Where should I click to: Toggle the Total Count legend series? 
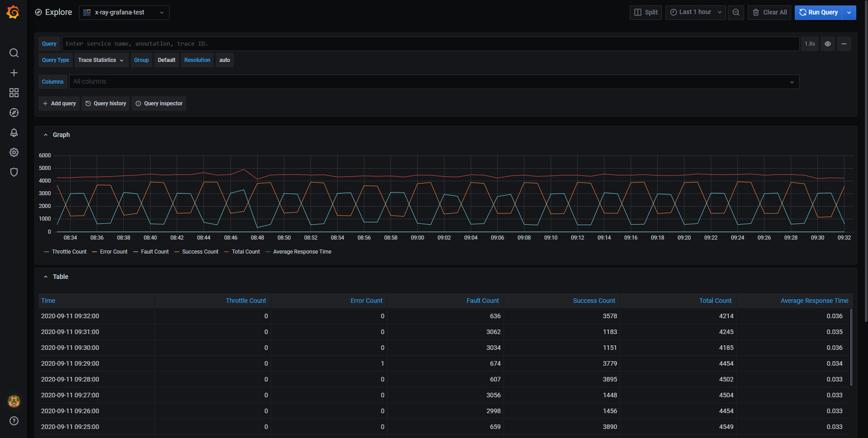245,252
